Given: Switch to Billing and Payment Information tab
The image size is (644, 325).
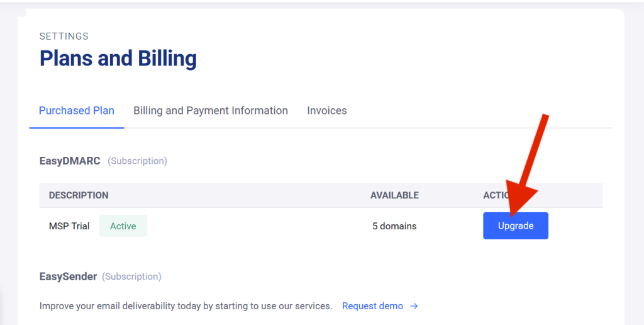Looking at the screenshot, I should 211,111.
